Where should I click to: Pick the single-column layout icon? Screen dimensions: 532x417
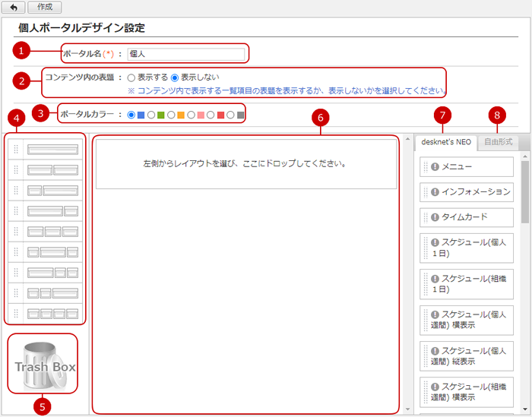pyautogui.click(x=52, y=149)
